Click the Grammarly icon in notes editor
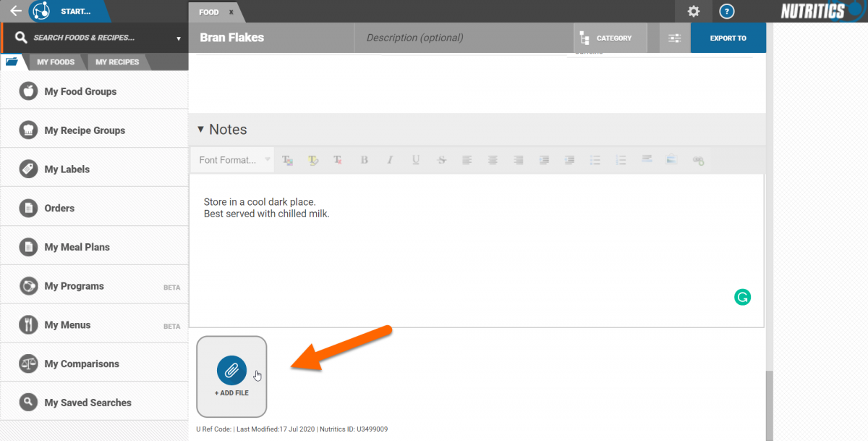Viewport: 868px width, 441px height. pos(742,296)
